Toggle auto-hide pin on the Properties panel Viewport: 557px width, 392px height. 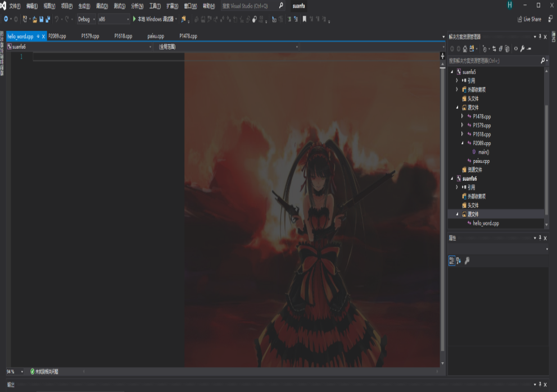coord(540,238)
